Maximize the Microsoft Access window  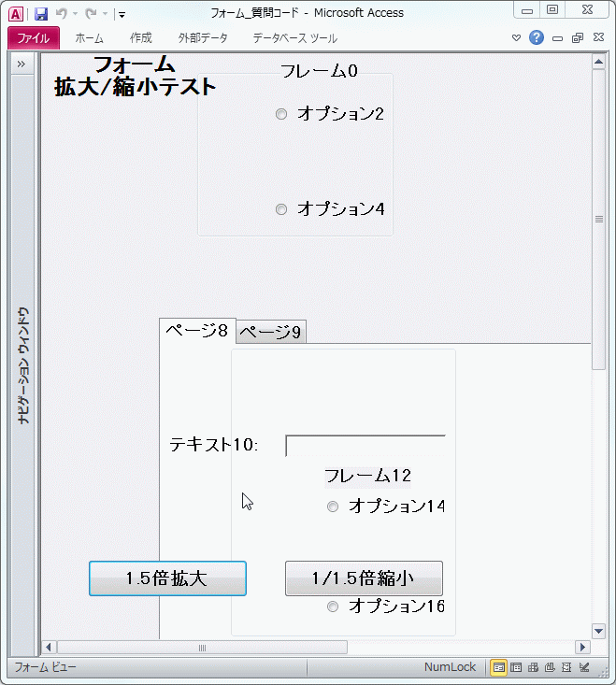tap(552, 9)
